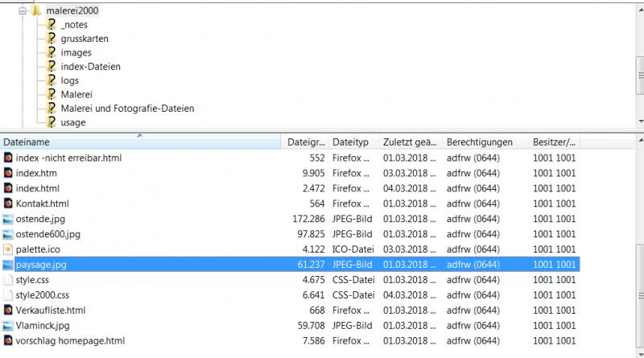
Task: Select the unknown-folder icon beside grusskarten
Action: coord(52,39)
